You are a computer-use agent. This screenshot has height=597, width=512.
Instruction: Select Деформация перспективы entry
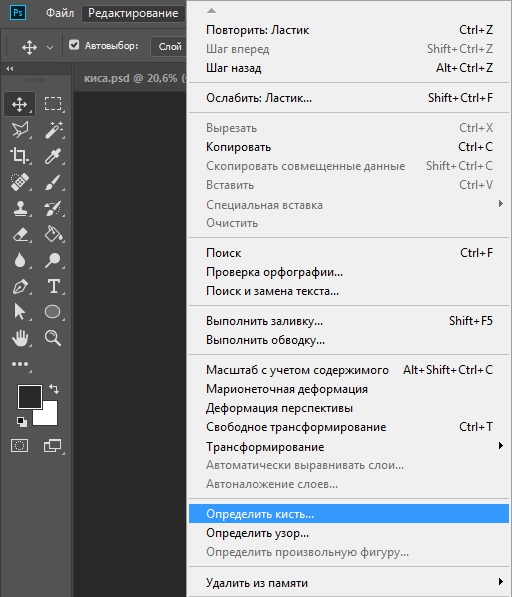349,408
